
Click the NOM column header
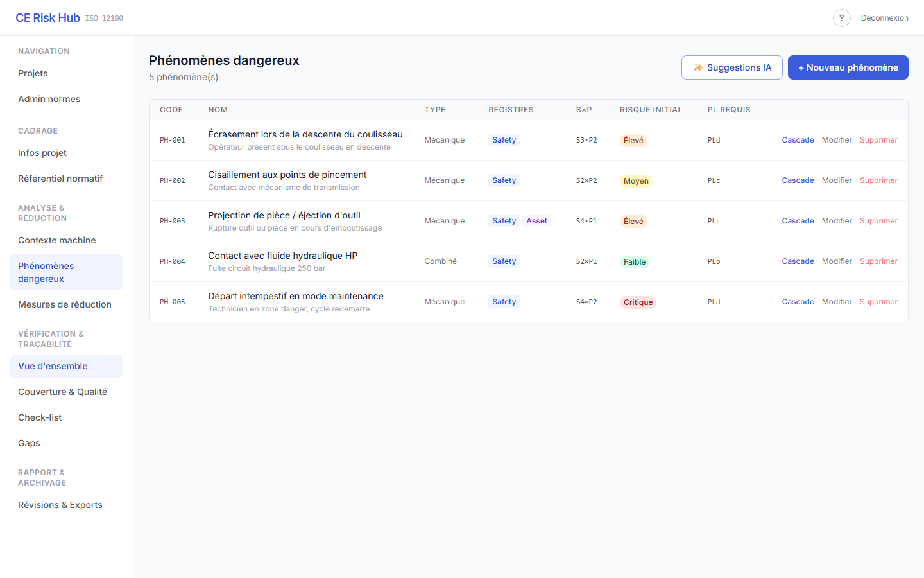pos(218,110)
